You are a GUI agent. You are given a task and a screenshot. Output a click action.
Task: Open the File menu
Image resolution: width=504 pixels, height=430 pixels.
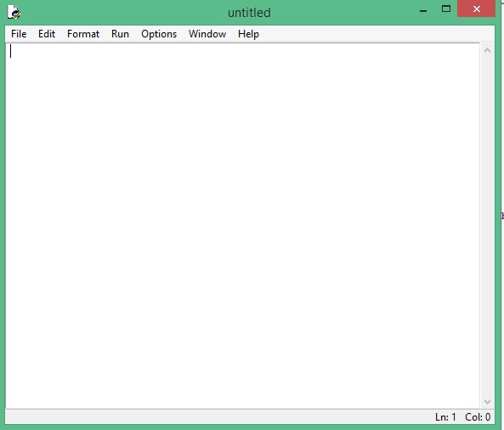pyautogui.click(x=19, y=34)
